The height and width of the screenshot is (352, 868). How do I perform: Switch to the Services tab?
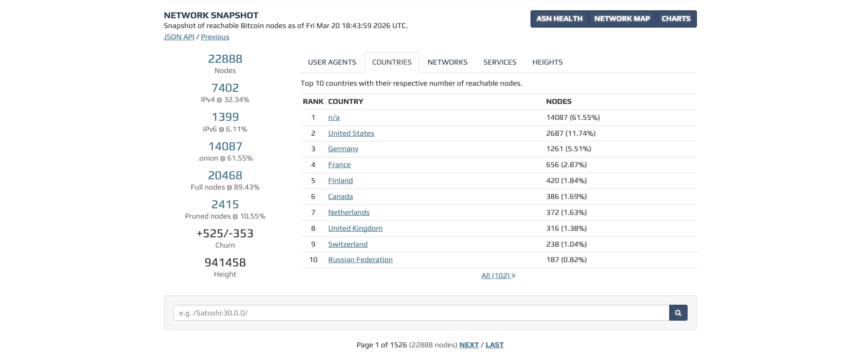(499, 62)
